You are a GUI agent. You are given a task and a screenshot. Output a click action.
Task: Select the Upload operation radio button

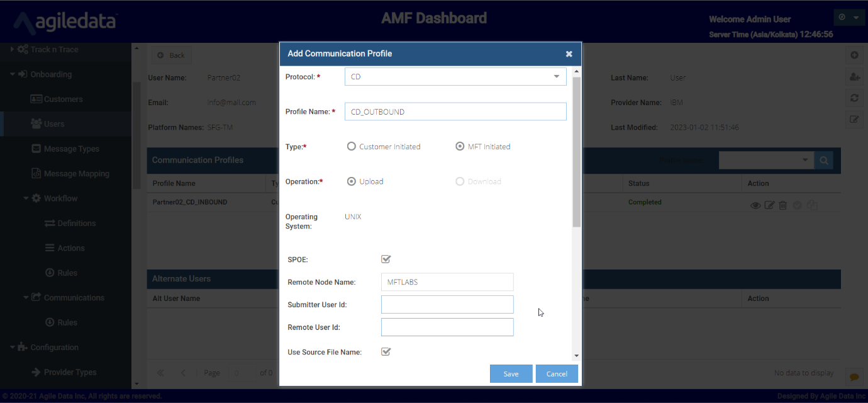coord(352,181)
